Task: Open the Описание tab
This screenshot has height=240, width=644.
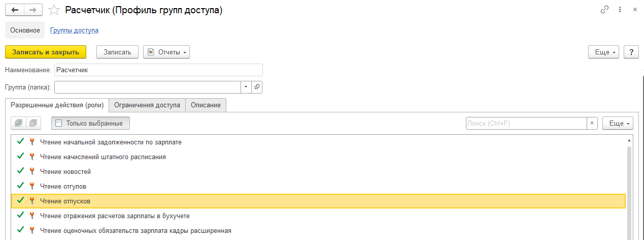Action: click(206, 105)
